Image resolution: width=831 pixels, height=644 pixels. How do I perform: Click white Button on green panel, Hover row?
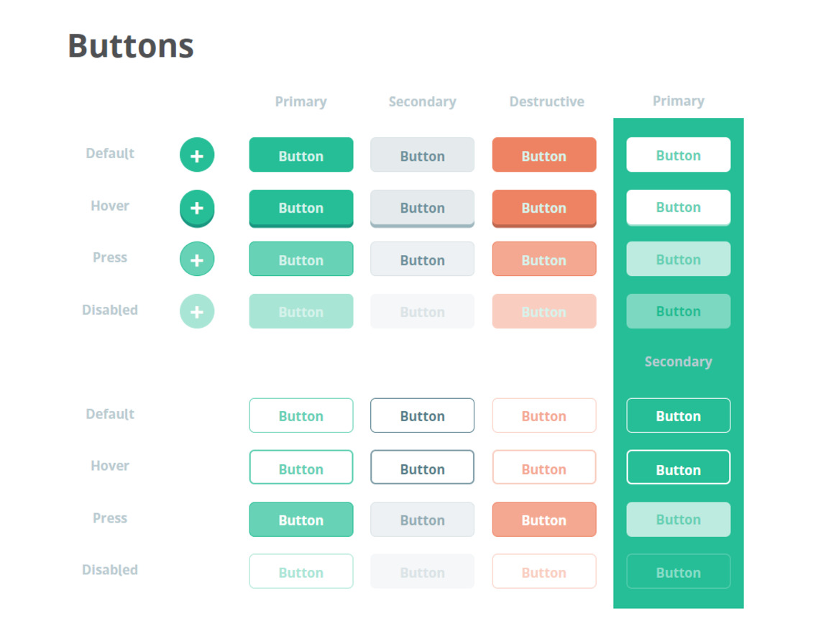679,208
